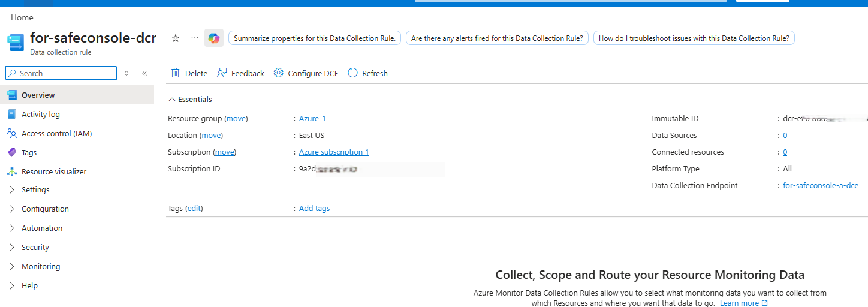Click move link next to Location

pos(211,135)
